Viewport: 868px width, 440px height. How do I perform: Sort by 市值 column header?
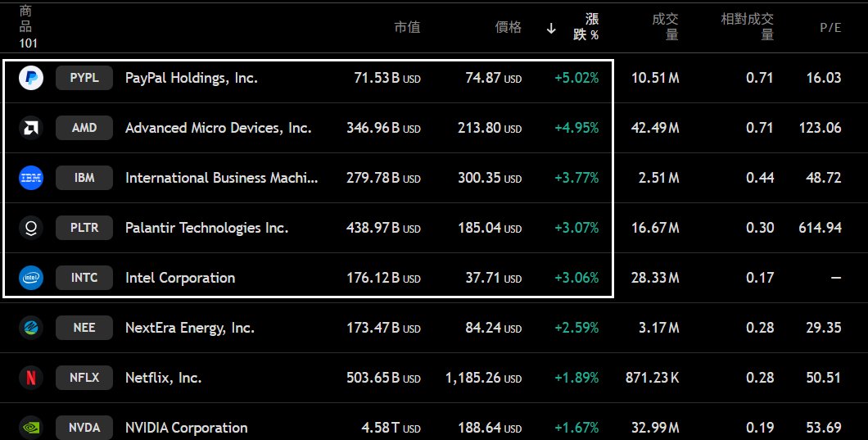[x=407, y=27]
